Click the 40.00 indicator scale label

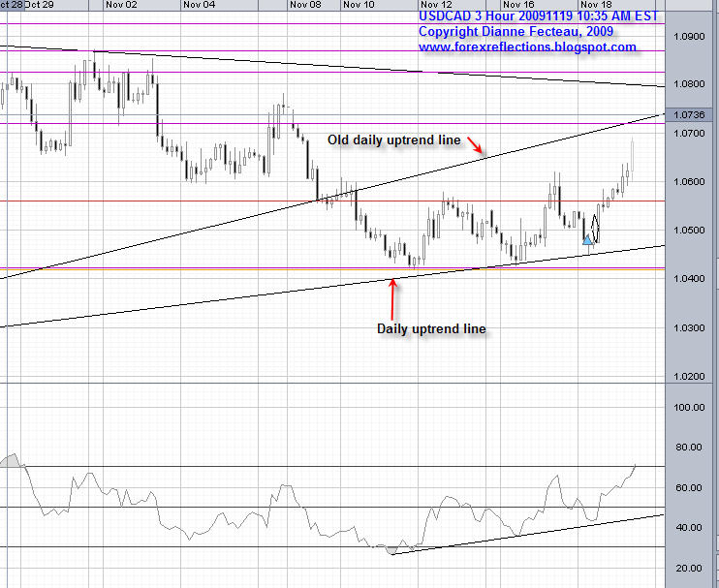point(689,528)
